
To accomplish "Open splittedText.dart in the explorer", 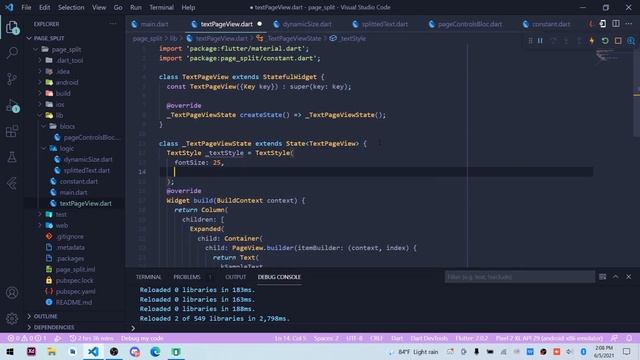I will [x=87, y=170].
